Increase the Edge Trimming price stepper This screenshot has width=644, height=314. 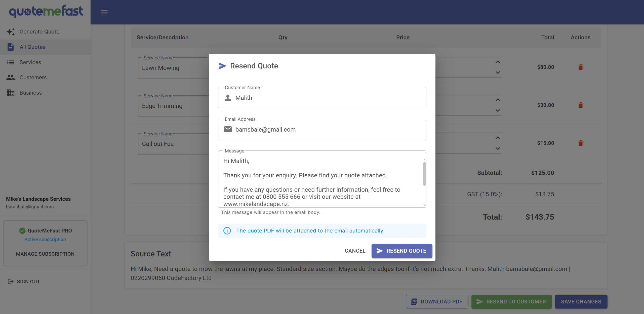coord(498,100)
